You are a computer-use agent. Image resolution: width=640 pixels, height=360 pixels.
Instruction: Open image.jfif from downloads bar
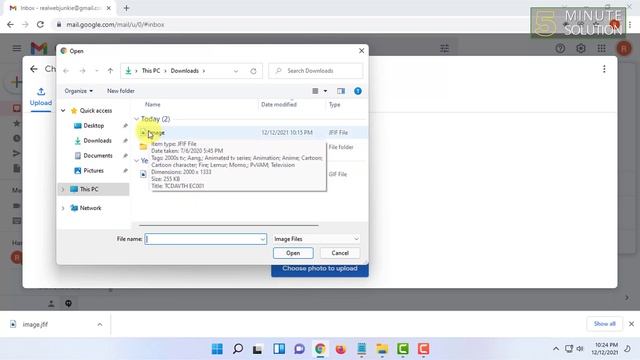(35, 324)
